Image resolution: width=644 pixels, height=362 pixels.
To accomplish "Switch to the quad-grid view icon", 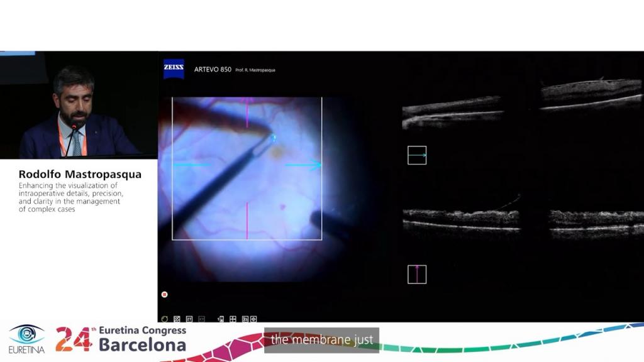I will click(233, 319).
